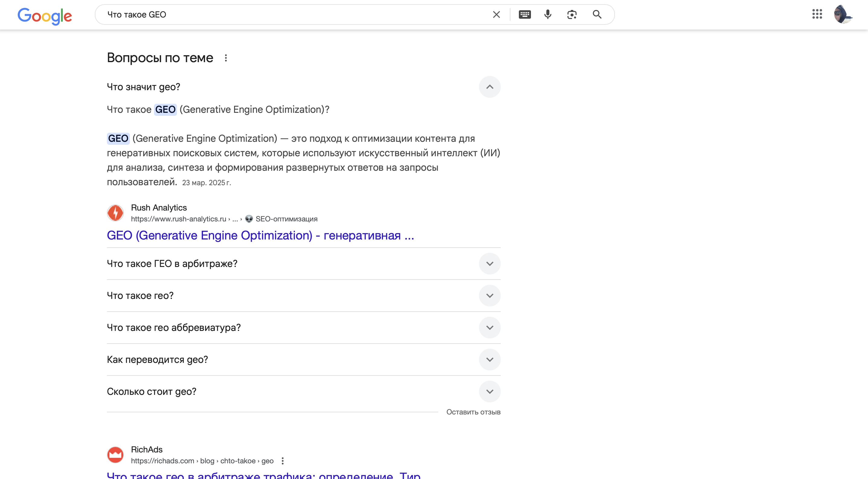Open three-dot menu beside 'Вопросы по теме'
Screen dimensions: 868x479
pyautogui.click(x=226, y=58)
